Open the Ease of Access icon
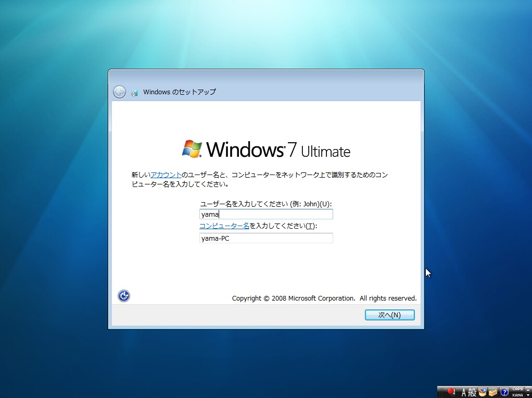 [124, 296]
